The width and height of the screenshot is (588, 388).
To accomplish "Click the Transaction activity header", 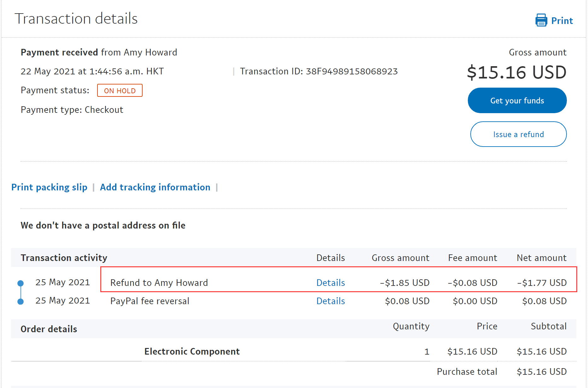I will click(64, 258).
